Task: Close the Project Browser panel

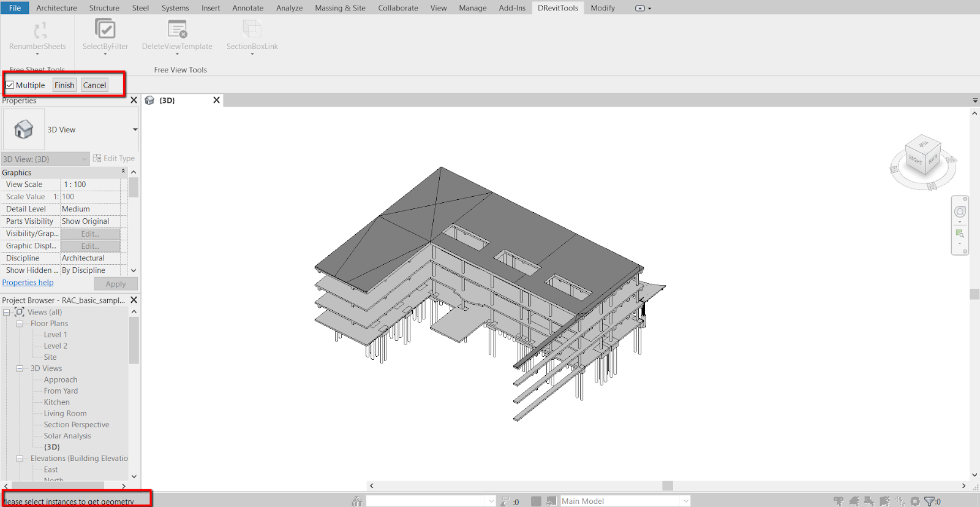Action: [x=134, y=300]
